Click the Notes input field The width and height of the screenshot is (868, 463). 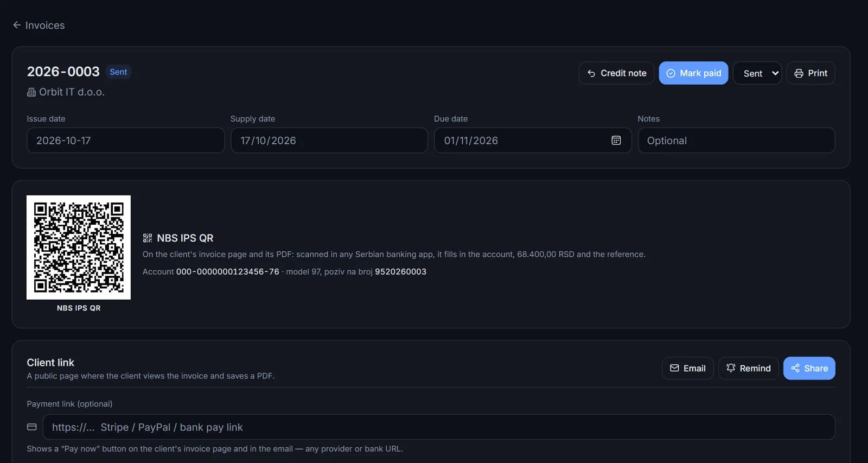click(x=736, y=141)
